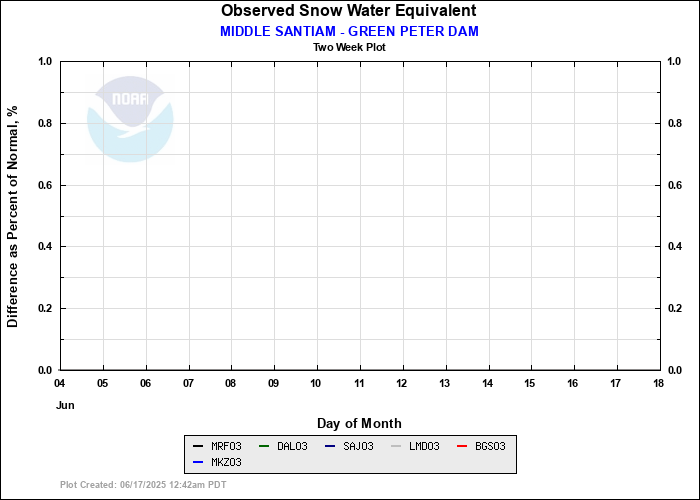Click the left axis '0.4' label
The image size is (700, 500).
tap(46, 246)
